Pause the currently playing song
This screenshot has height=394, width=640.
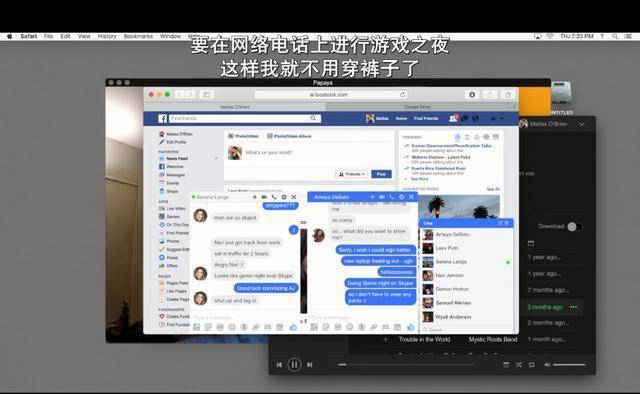point(294,364)
